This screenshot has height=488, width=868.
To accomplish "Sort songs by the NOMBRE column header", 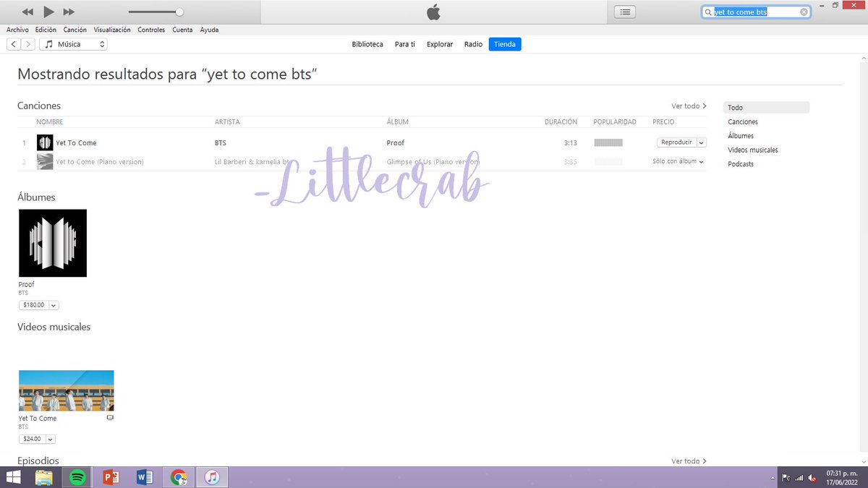I will point(50,122).
